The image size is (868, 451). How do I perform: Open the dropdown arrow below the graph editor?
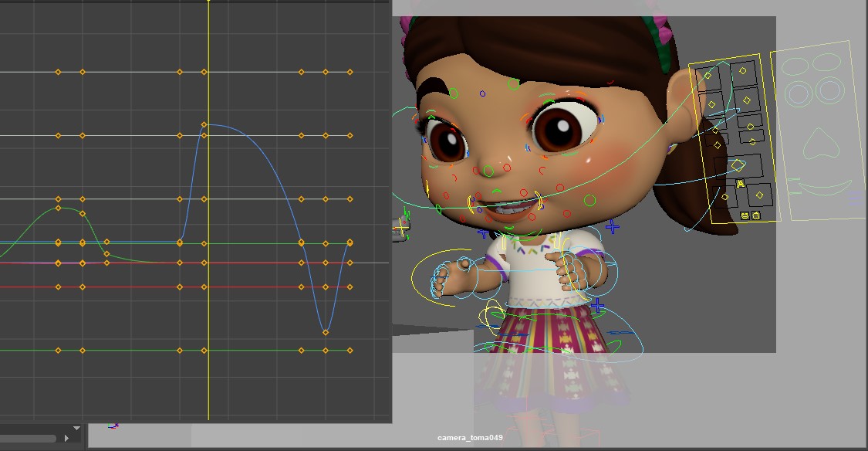76,429
